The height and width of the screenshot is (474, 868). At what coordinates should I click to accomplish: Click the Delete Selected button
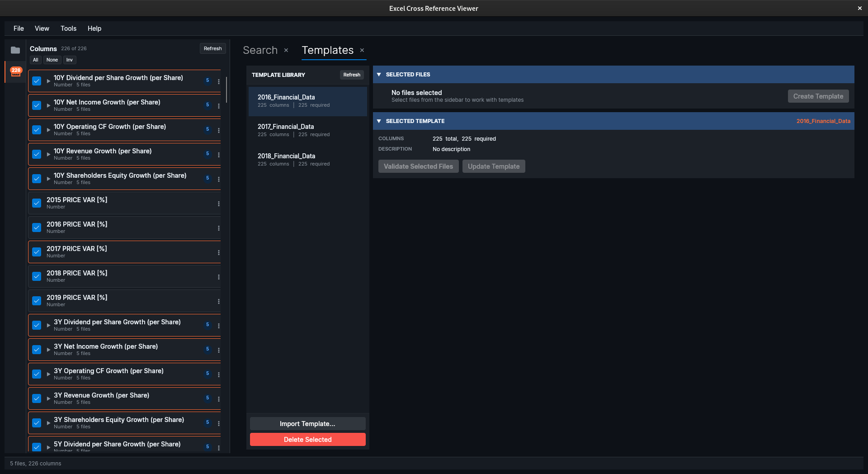coord(307,440)
